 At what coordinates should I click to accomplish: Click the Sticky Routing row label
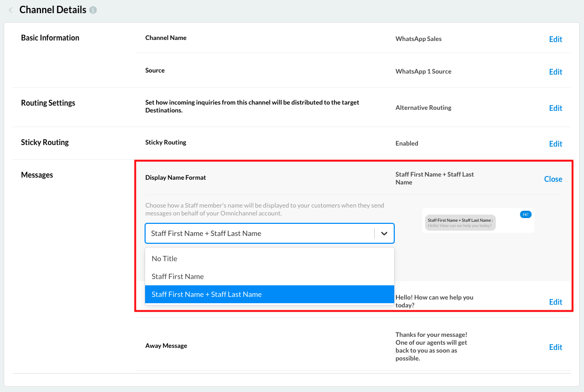coord(166,142)
